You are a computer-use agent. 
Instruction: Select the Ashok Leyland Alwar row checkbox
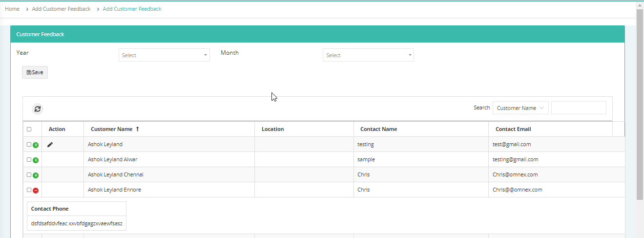pyautogui.click(x=29, y=160)
